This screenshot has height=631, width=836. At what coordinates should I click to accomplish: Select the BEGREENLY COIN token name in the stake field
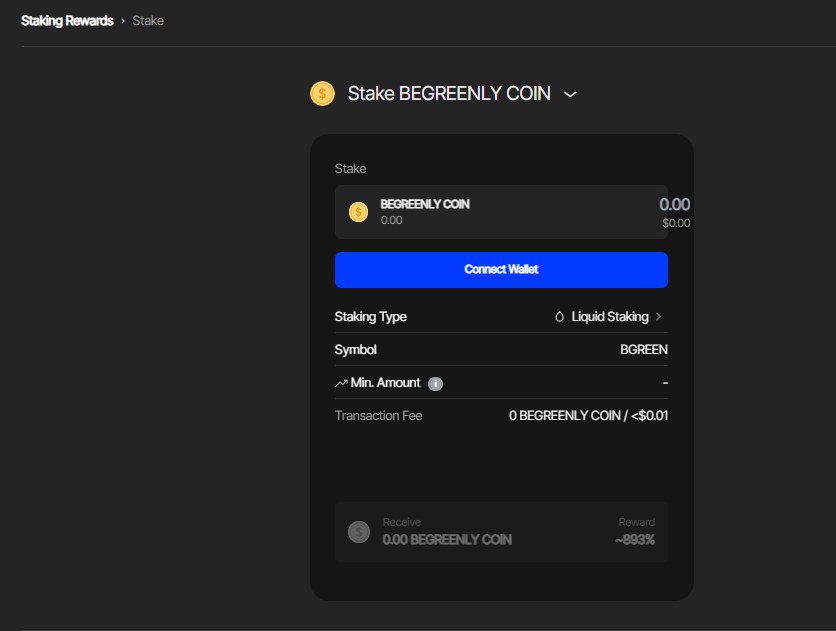pos(425,204)
